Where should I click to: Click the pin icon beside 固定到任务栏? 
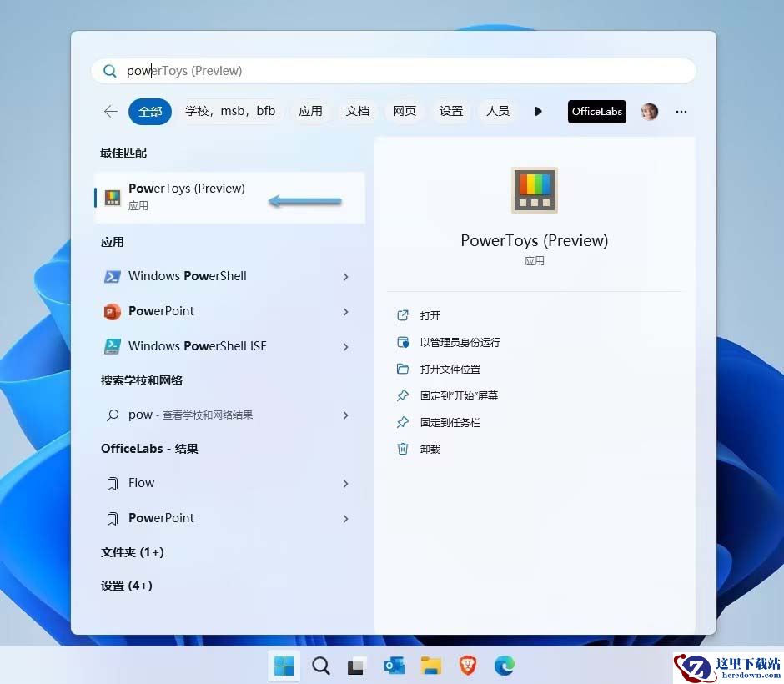tap(403, 422)
